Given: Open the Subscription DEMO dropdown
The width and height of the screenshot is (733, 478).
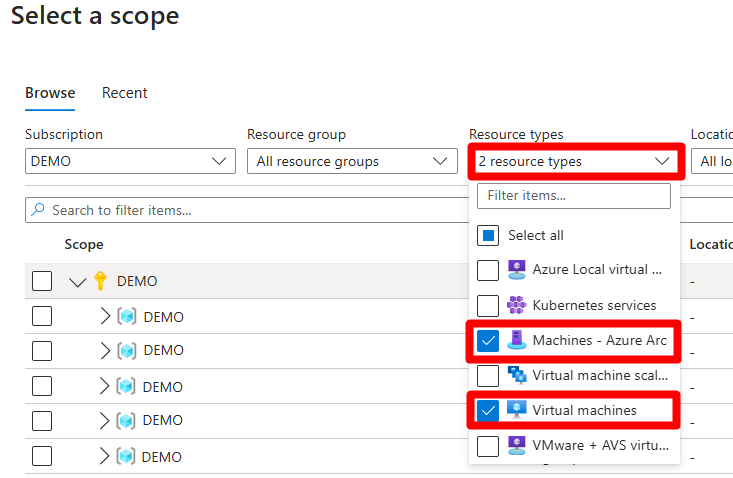Looking at the screenshot, I should point(130,161).
